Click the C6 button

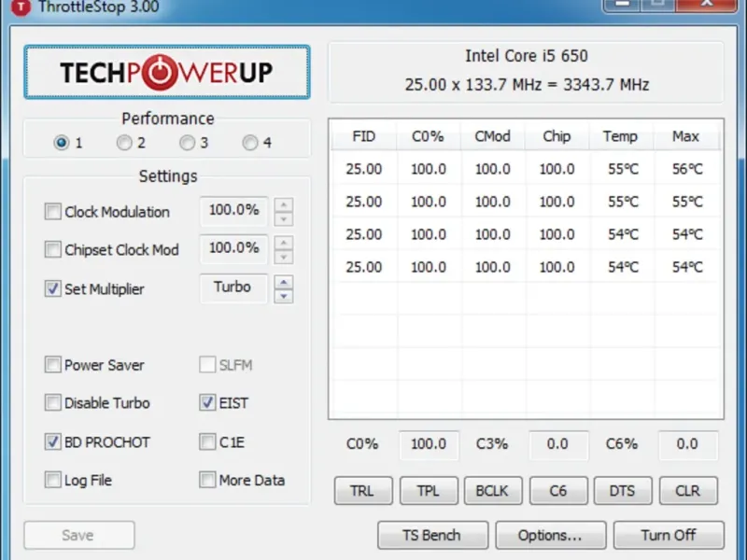pos(558,491)
